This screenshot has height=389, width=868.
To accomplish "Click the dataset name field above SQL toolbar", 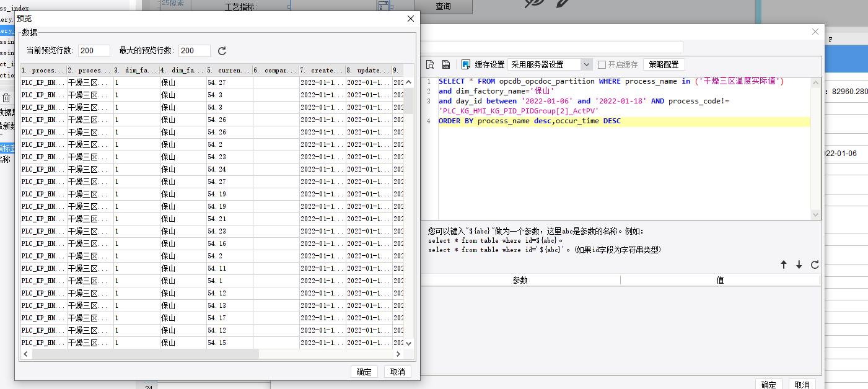I will coord(551,47).
